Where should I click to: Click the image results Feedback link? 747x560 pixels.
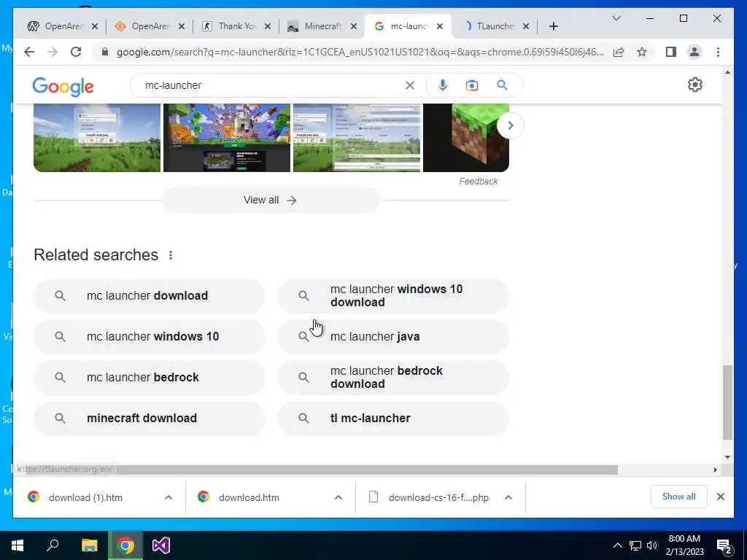click(479, 182)
